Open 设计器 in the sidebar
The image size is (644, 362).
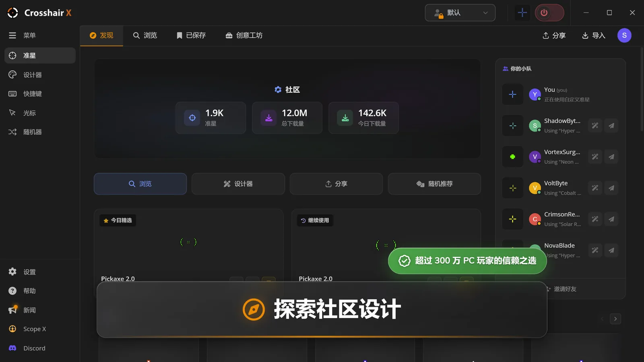click(40, 75)
